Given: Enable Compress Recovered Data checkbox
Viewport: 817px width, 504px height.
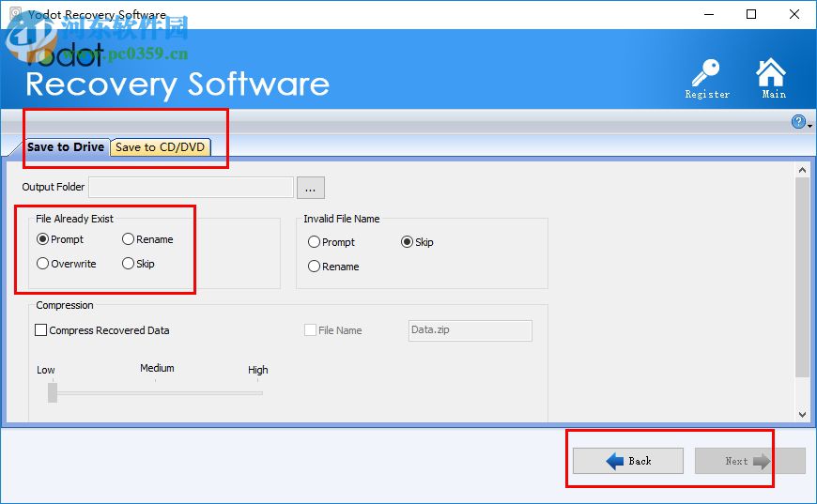Looking at the screenshot, I should tap(102, 330).
